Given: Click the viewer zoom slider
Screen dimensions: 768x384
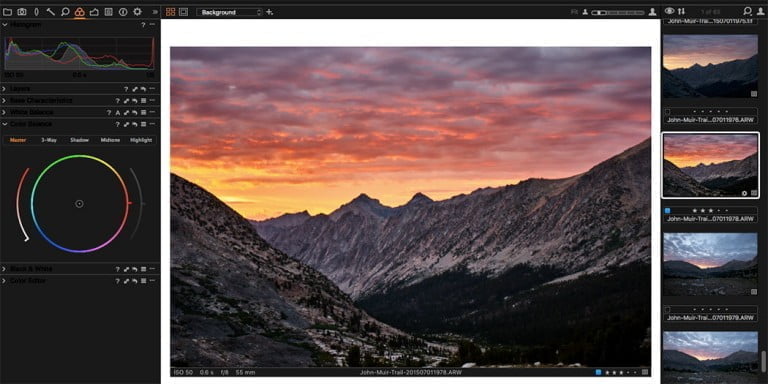Looking at the screenshot, I should point(618,12).
